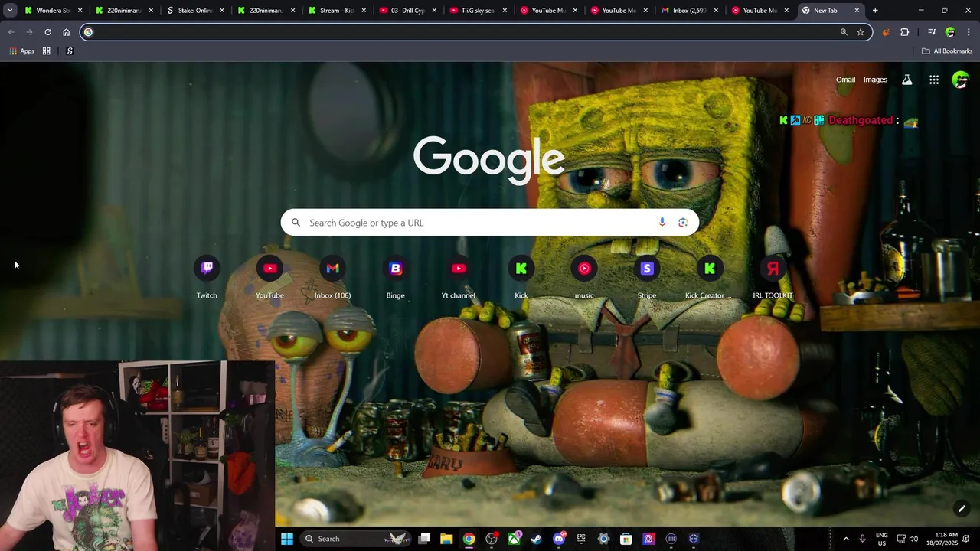
Task: Open Chrome's three-dot menu
Action: [969, 32]
